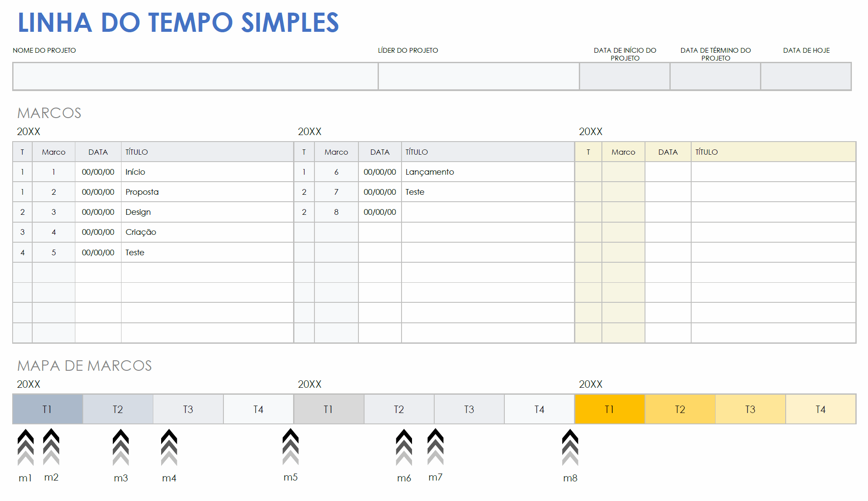Click the Líder do Projeto input field
Image resolution: width=868 pixels, height=501 pixels.
pos(479,76)
